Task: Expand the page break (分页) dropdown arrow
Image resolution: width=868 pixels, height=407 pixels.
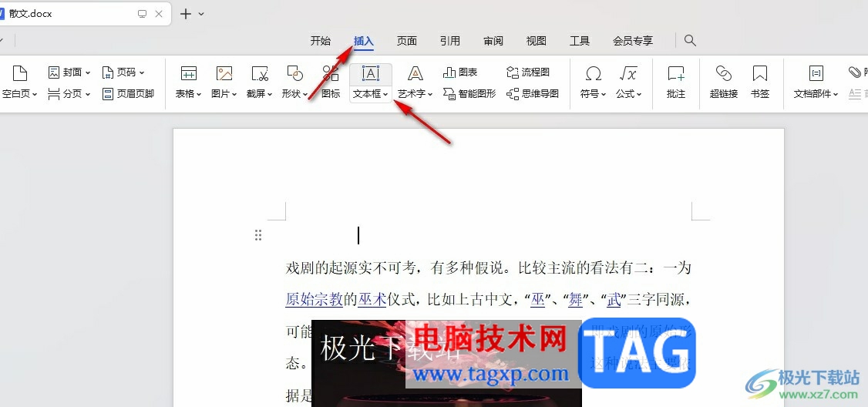Action: click(x=87, y=95)
